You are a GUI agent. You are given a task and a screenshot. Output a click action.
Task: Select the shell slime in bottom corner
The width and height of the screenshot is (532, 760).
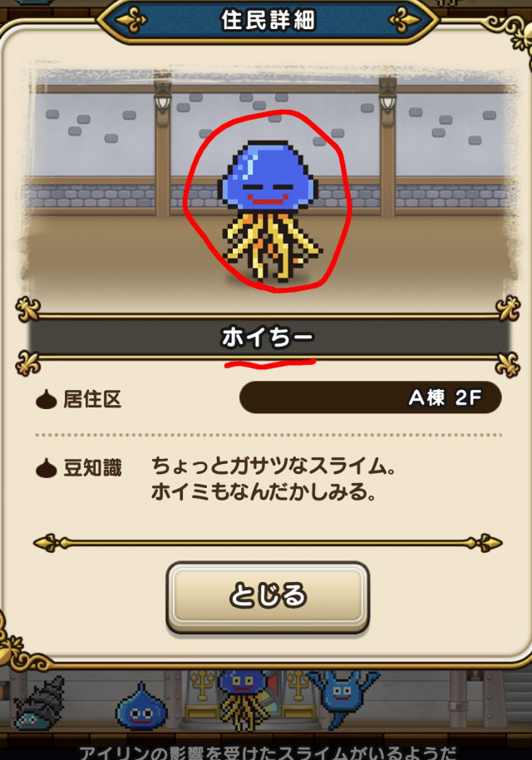coord(40,703)
